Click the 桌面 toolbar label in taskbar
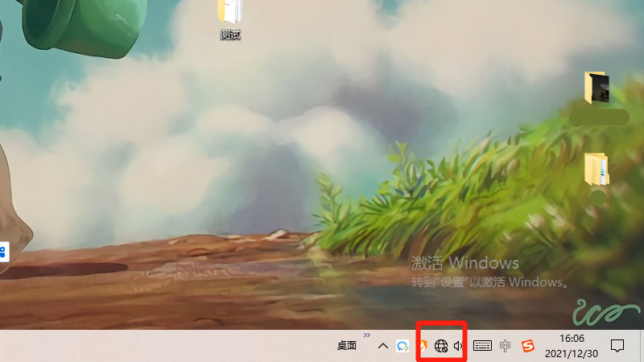This screenshot has width=644, height=362. [346, 346]
